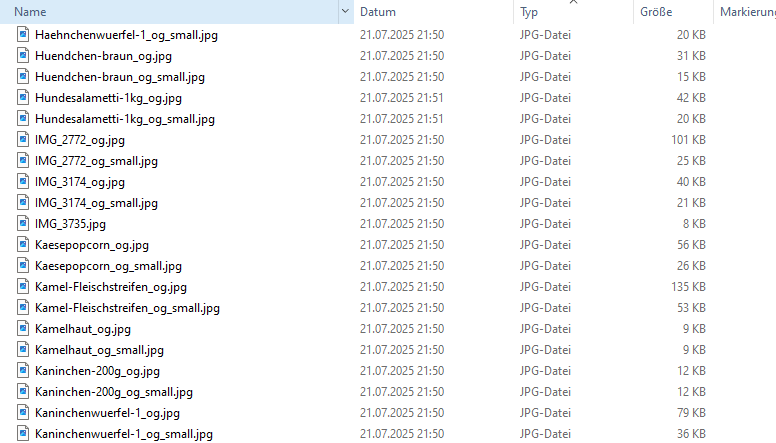
Task: Sort the list by Typ column
Action: [x=574, y=12]
